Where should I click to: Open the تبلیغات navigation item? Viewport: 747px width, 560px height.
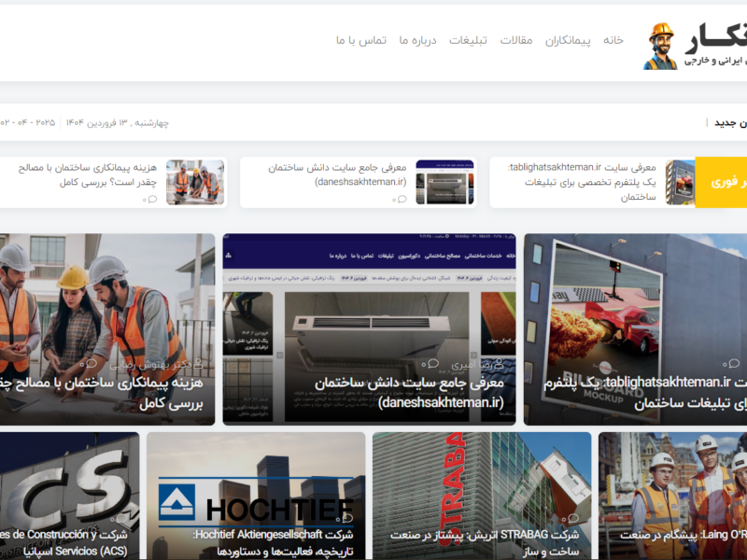click(x=468, y=40)
